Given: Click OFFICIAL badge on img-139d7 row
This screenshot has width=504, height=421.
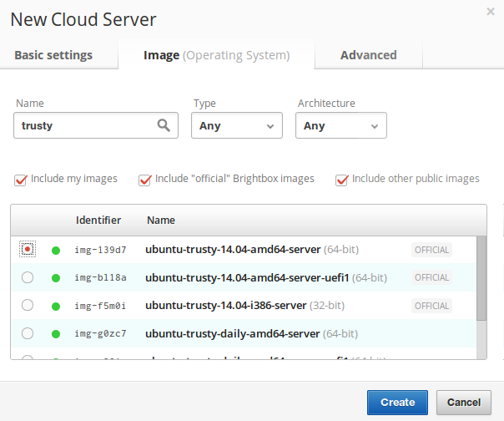Looking at the screenshot, I should click(431, 250).
